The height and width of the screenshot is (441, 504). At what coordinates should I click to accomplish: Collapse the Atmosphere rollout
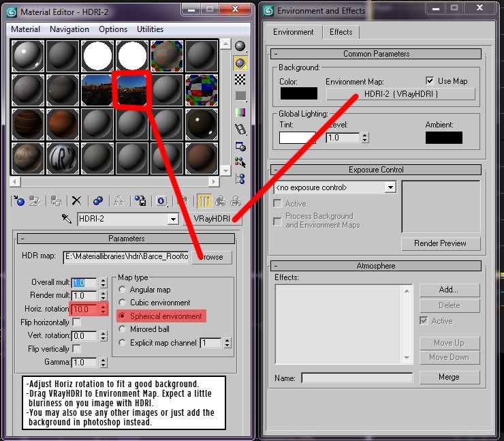pyautogui.click(x=376, y=266)
